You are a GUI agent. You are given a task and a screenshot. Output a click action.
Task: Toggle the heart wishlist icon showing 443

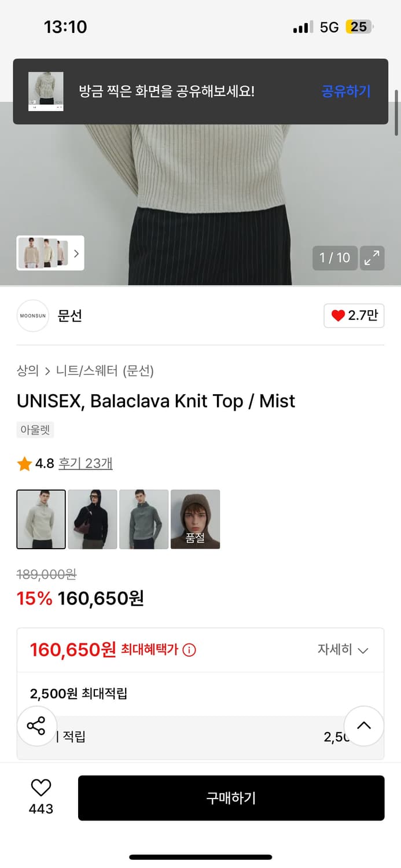(x=41, y=788)
